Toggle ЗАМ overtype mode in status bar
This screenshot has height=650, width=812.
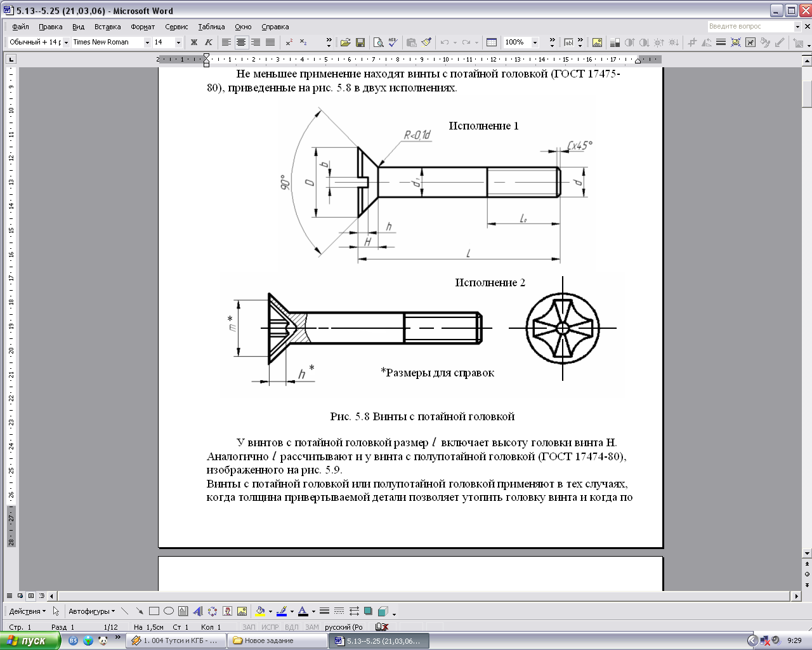click(311, 627)
